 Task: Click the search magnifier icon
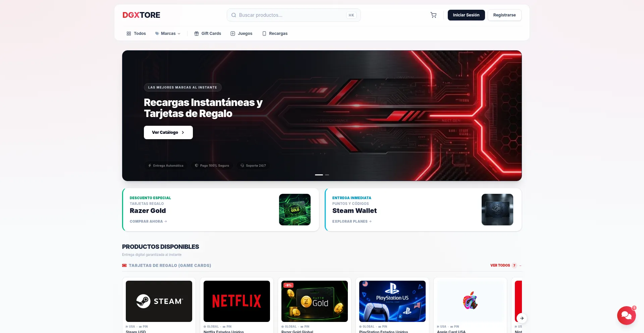point(234,15)
